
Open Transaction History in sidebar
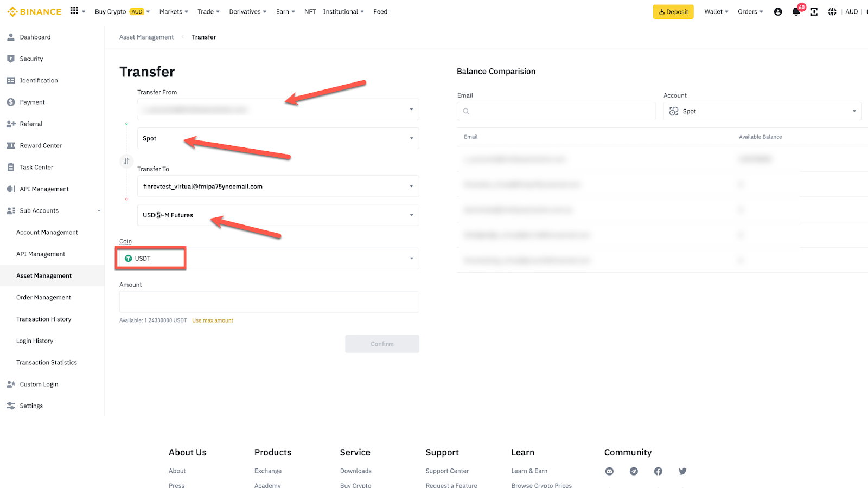pyautogui.click(x=44, y=319)
